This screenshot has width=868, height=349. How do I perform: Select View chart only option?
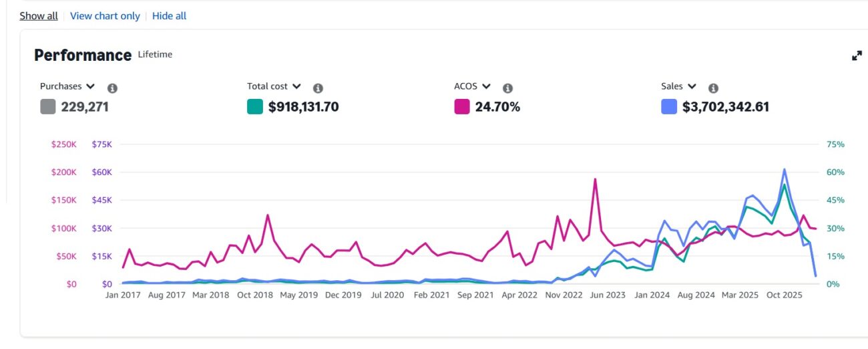pyautogui.click(x=105, y=15)
